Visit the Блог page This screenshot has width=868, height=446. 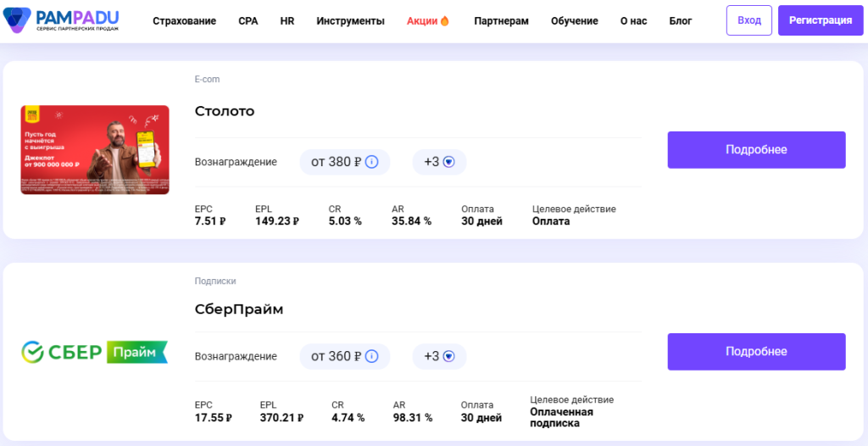tap(681, 21)
